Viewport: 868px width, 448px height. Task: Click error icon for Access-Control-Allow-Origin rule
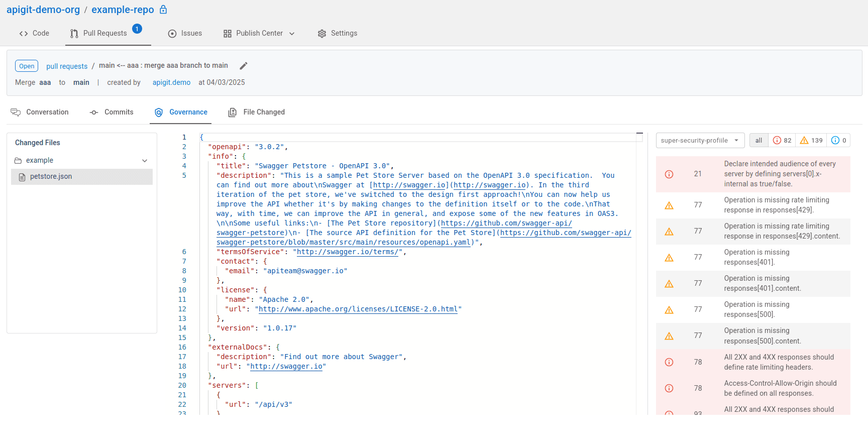tap(669, 388)
